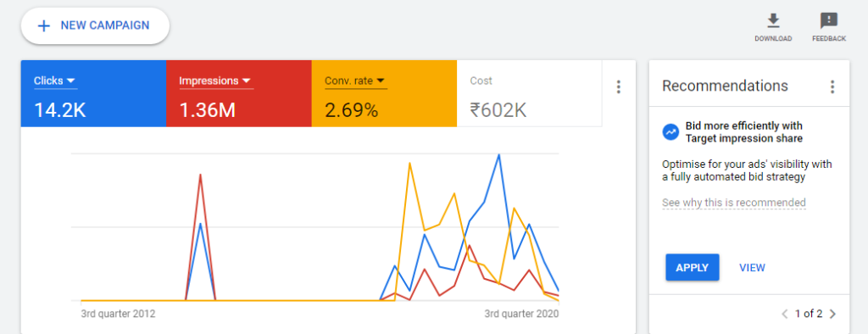Expand the Conv. rate metric dropdown
The height and width of the screenshot is (334, 868).
(x=381, y=81)
